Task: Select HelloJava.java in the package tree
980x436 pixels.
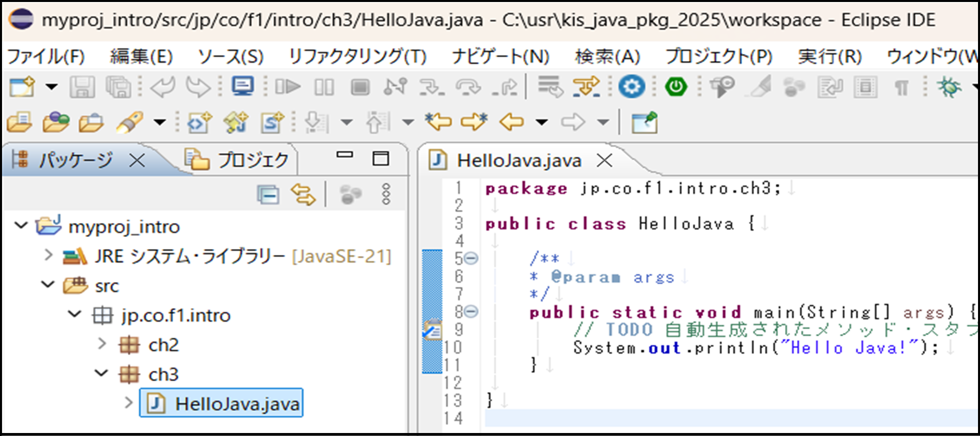Action: [237, 404]
